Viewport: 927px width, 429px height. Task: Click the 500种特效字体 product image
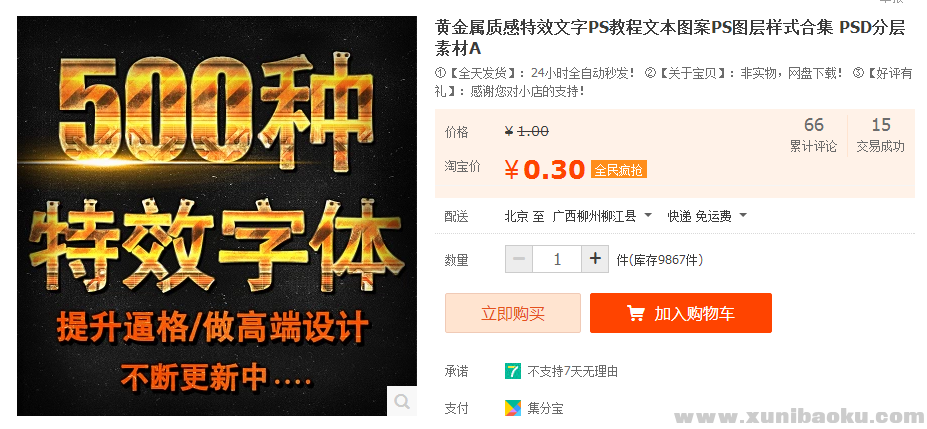(x=217, y=216)
